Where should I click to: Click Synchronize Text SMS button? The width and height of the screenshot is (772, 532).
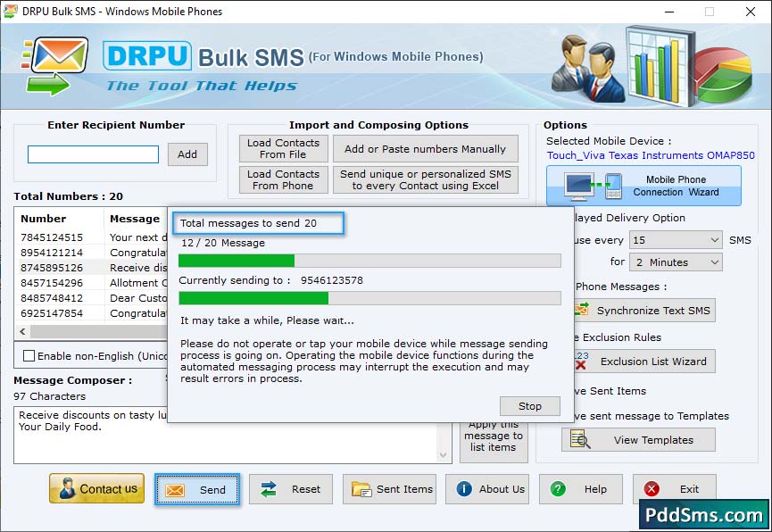pos(644,310)
